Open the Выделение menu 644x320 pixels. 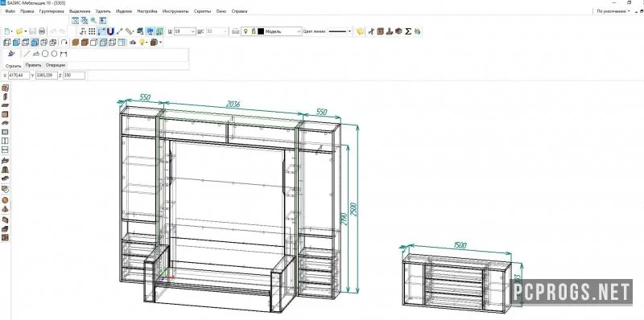[x=80, y=11]
